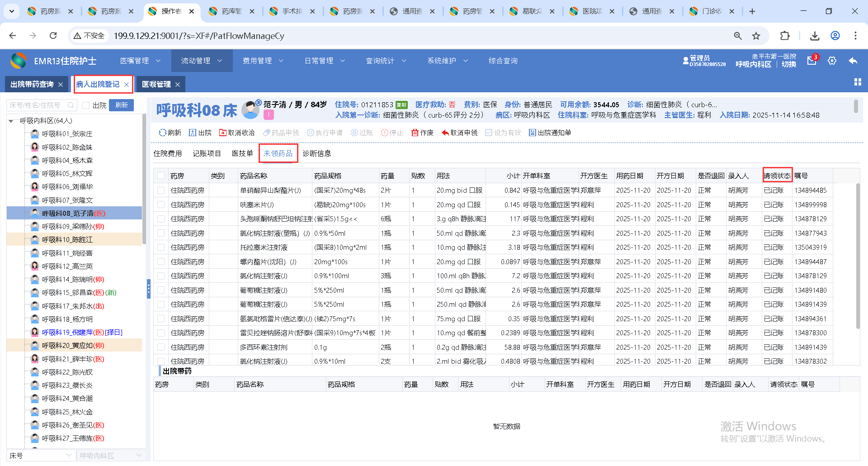Close the 病人出院登记 tab
868x466 pixels.
[x=127, y=85]
